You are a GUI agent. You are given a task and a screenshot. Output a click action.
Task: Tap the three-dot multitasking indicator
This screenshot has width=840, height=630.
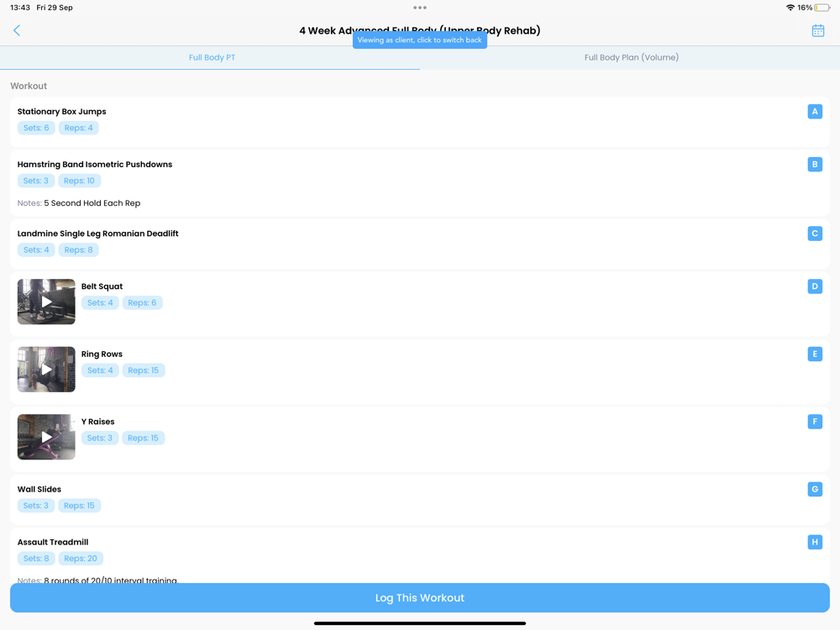420,8
